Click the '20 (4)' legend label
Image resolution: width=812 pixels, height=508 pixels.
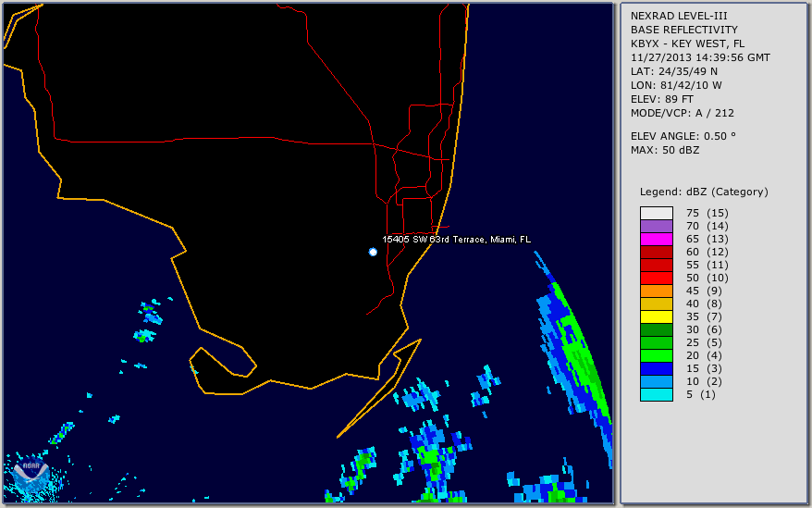tap(705, 355)
